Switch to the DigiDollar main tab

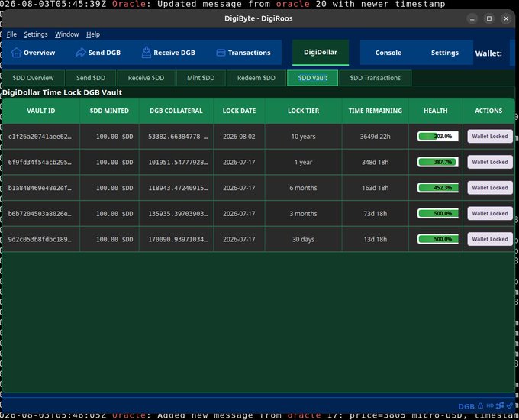pos(321,53)
